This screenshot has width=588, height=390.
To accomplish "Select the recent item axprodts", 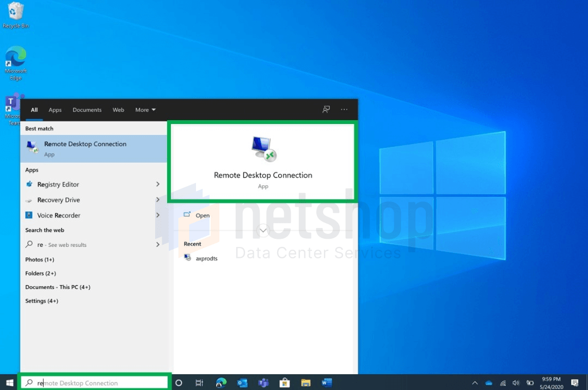I will tap(206, 258).
